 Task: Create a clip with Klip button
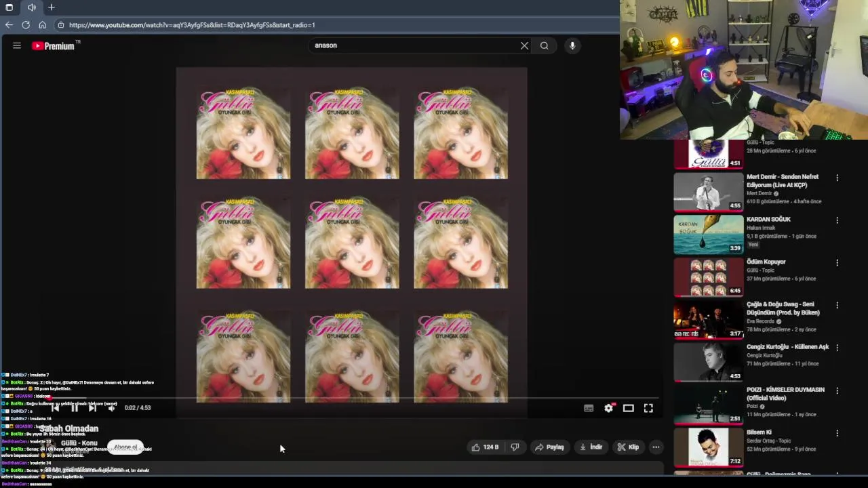point(628,447)
